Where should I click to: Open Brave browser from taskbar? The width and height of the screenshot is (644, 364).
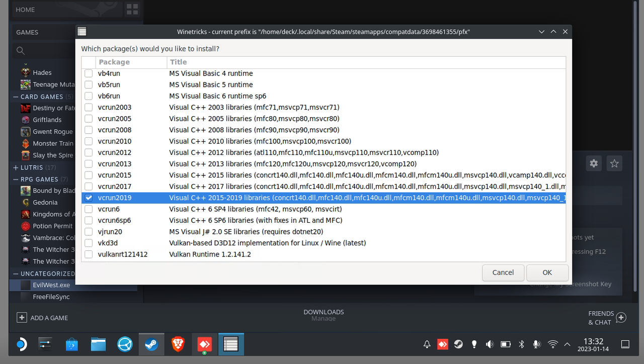click(x=178, y=344)
